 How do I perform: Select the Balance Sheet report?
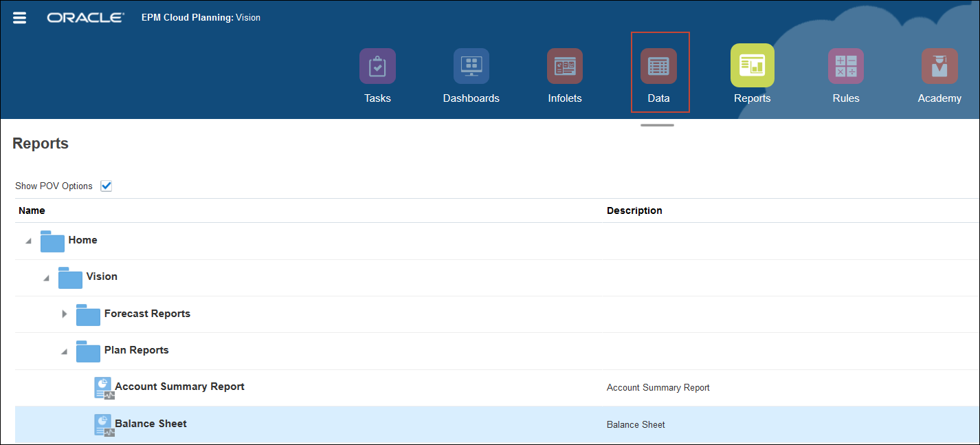point(151,424)
